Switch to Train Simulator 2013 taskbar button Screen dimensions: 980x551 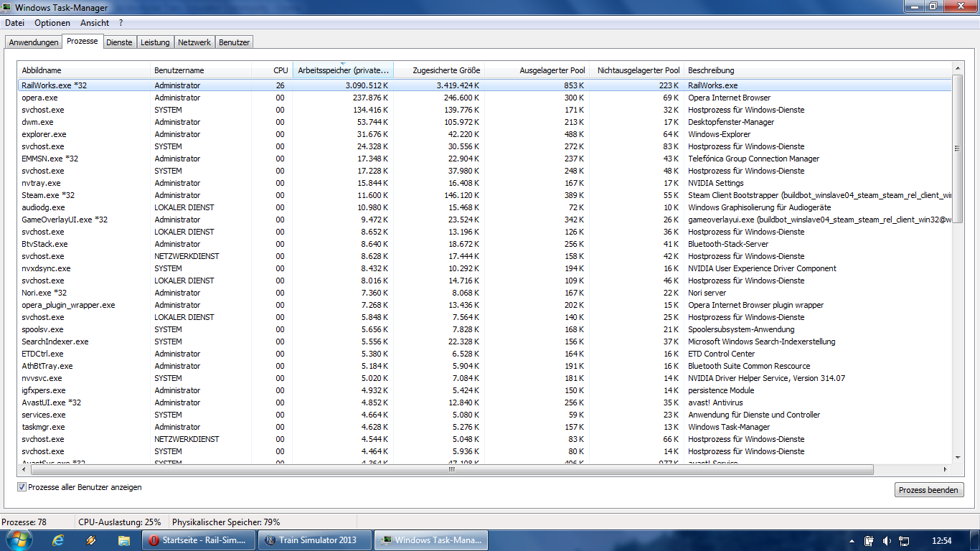tap(316, 540)
